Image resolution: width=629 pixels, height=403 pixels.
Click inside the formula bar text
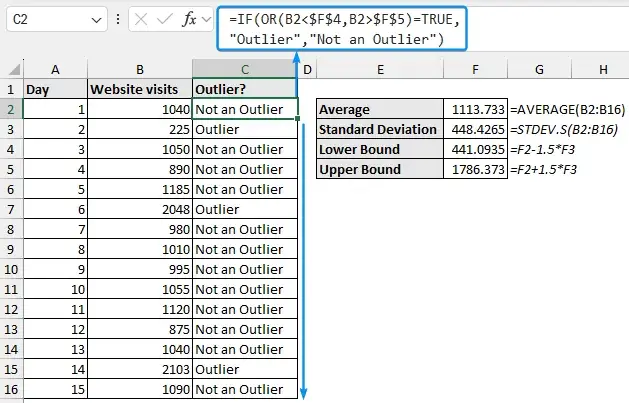[x=342, y=29]
